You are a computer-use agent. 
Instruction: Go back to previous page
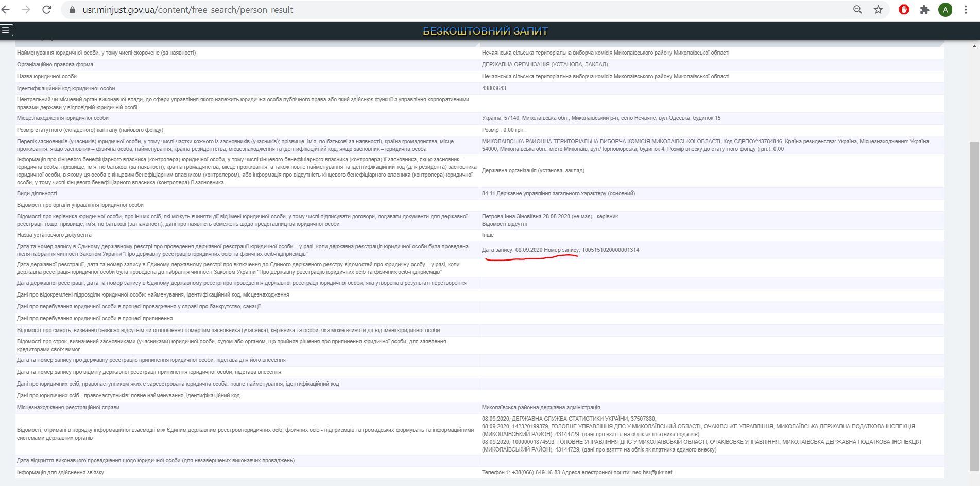6,10
